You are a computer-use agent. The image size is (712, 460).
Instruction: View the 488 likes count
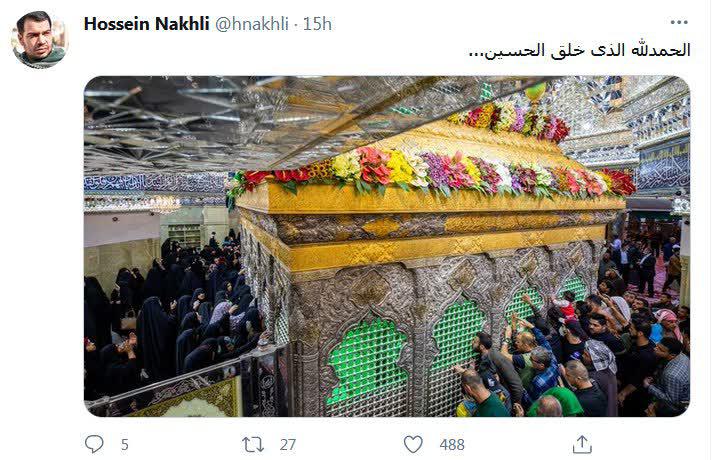tap(452, 445)
